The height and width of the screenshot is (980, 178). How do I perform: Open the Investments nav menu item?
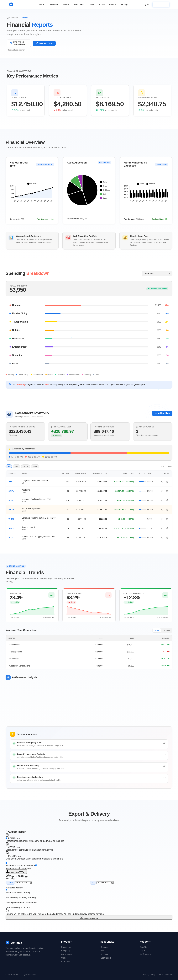pyautogui.click(x=79, y=5)
